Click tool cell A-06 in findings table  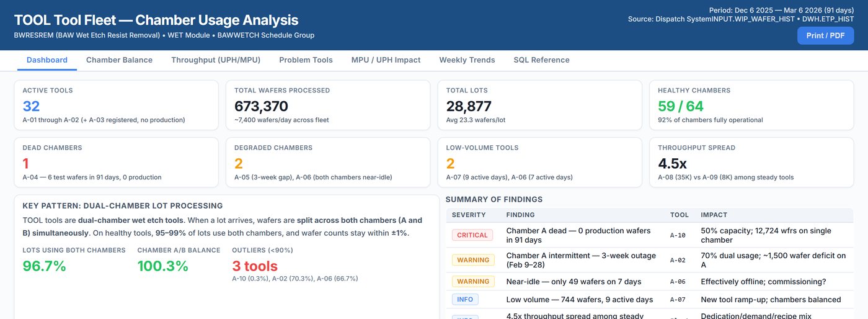tap(678, 282)
